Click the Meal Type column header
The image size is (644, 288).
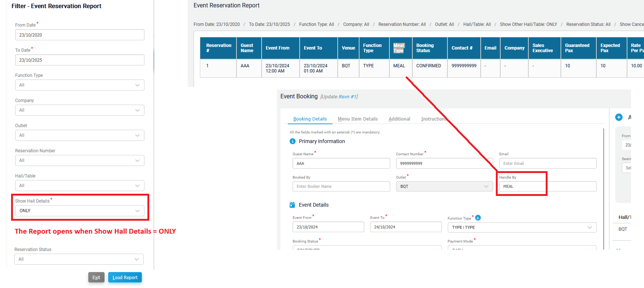coord(399,48)
